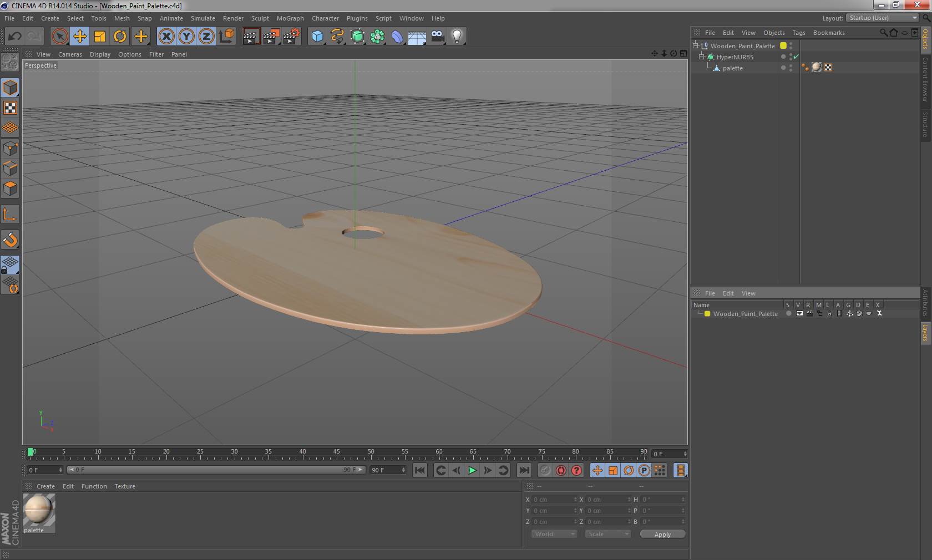Open World coordinate dropdown
This screenshot has width=932, height=560.
(x=554, y=534)
